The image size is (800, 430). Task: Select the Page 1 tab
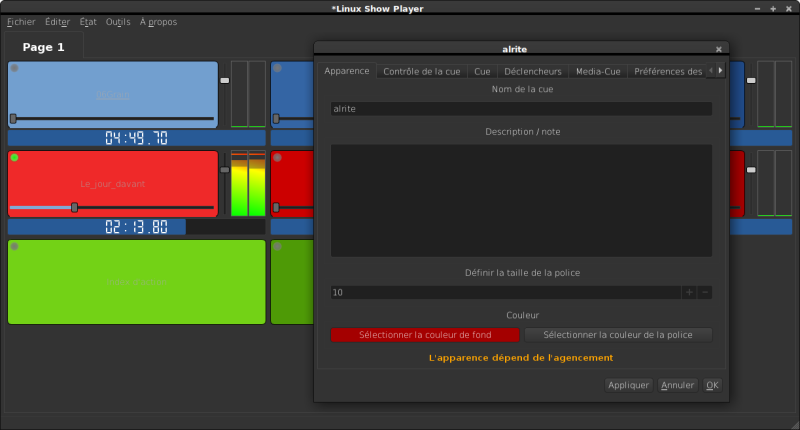(43, 47)
